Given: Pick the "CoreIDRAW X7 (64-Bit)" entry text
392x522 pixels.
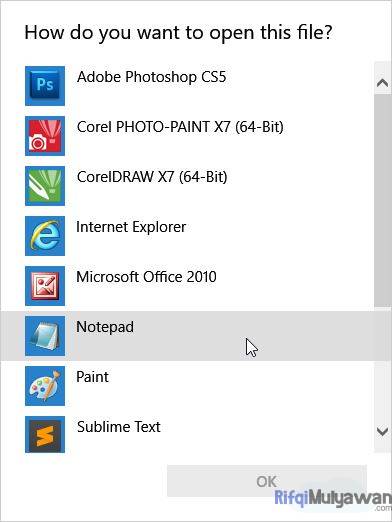Looking at the screenshot, I should (x=152, y=177).
